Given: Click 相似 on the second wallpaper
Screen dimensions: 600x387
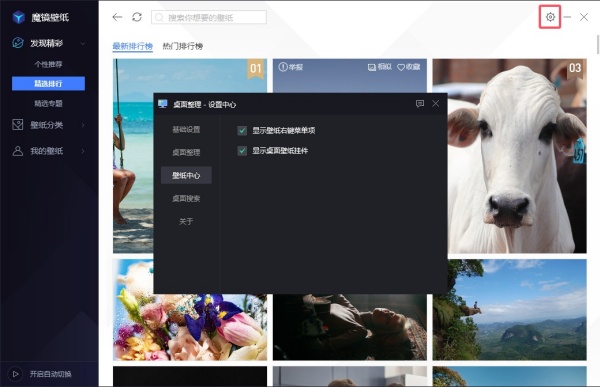Looking at the screenshot, I should [380, 67].
